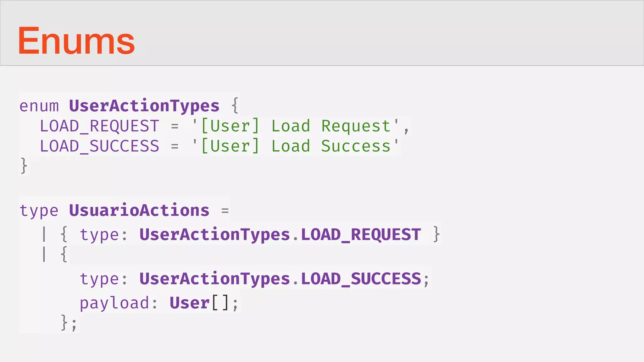Click the 'User' array type

[190, 303]
